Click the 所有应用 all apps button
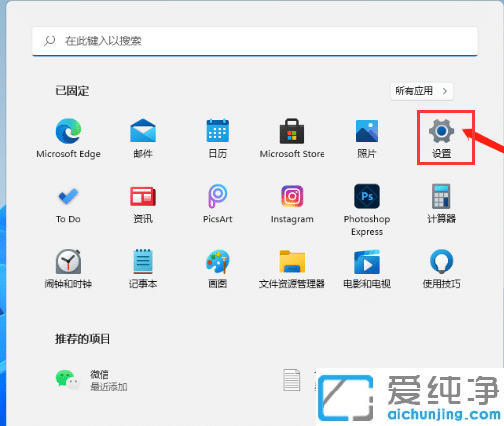The width and height of the screenshot is (504, 426). click(421, 91)
